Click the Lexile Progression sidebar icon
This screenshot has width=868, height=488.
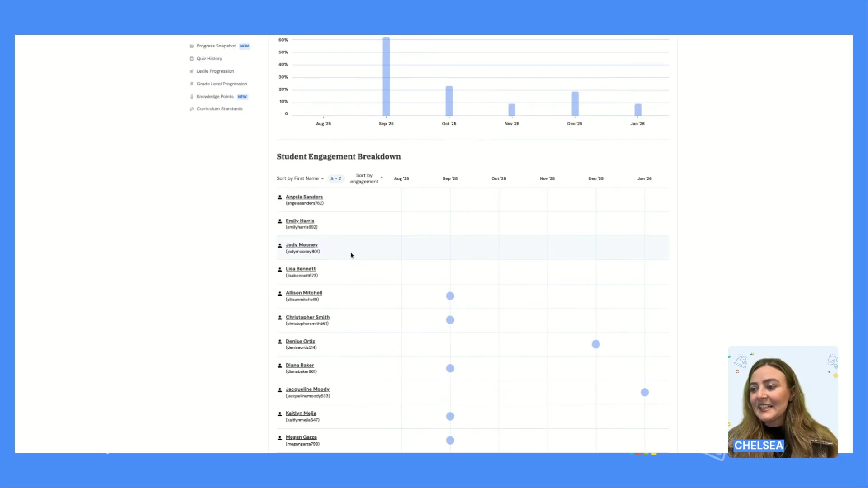[x=192, y=71]
